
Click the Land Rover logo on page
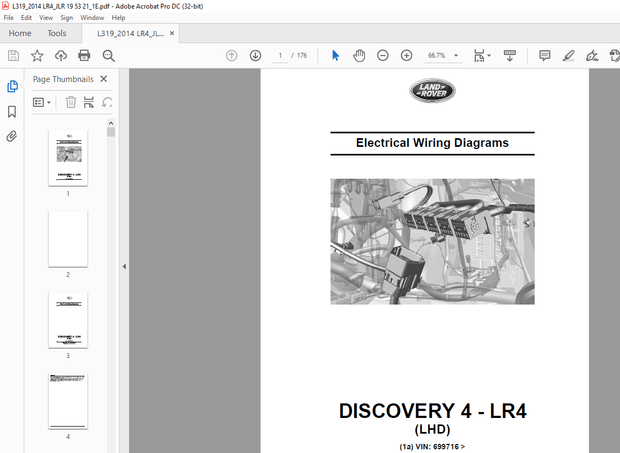pyautogui.click(x=433, y=91)
